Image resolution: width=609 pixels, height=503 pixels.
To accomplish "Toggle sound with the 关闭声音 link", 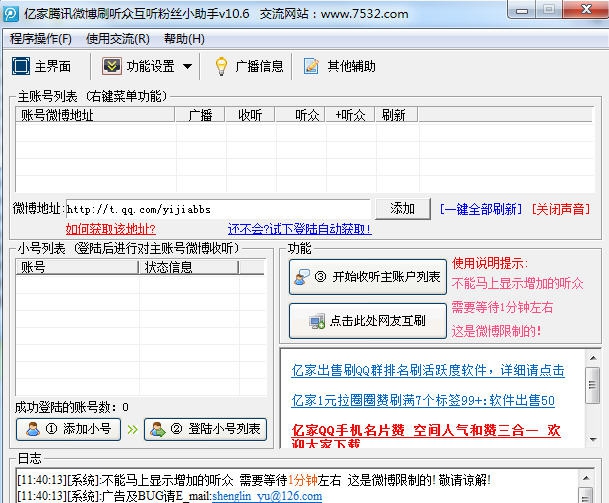I will pos(560,209).
